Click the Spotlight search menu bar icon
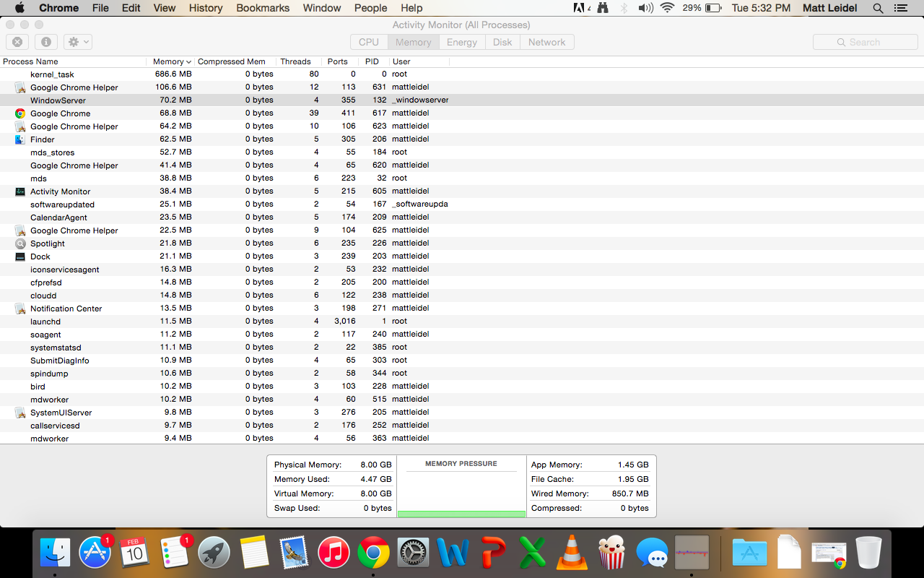The image size is (924, 578). (x=878, y=8)
